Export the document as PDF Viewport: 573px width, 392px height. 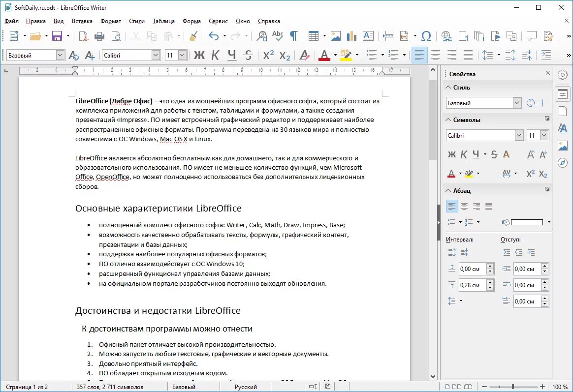[x=83, y=36]
